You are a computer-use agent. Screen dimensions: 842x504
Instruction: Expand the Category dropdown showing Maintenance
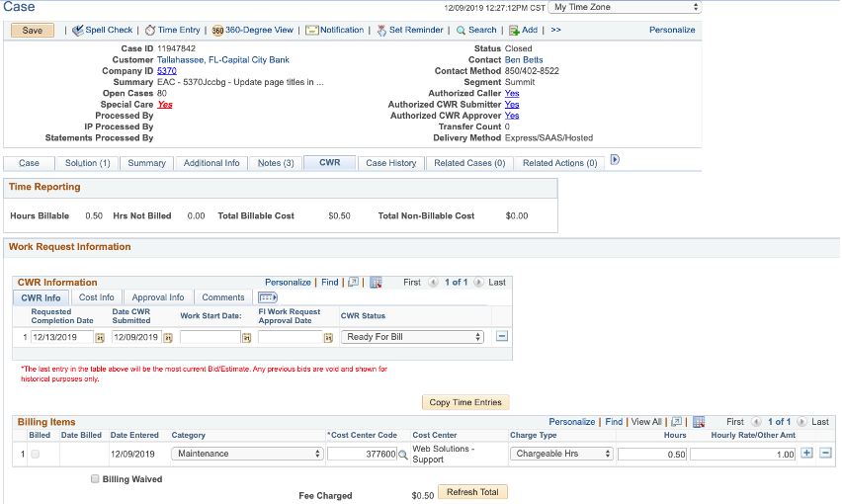(x=247, y=455)
